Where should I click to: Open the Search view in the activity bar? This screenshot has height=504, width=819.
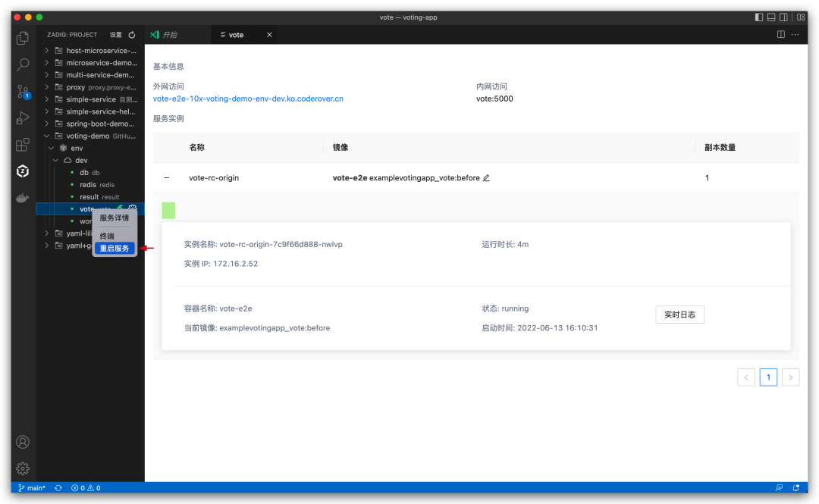(x=23, y=64)
